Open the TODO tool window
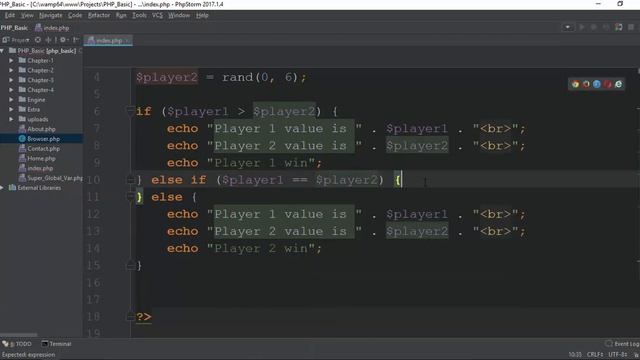640x360 pixels. 17,344
